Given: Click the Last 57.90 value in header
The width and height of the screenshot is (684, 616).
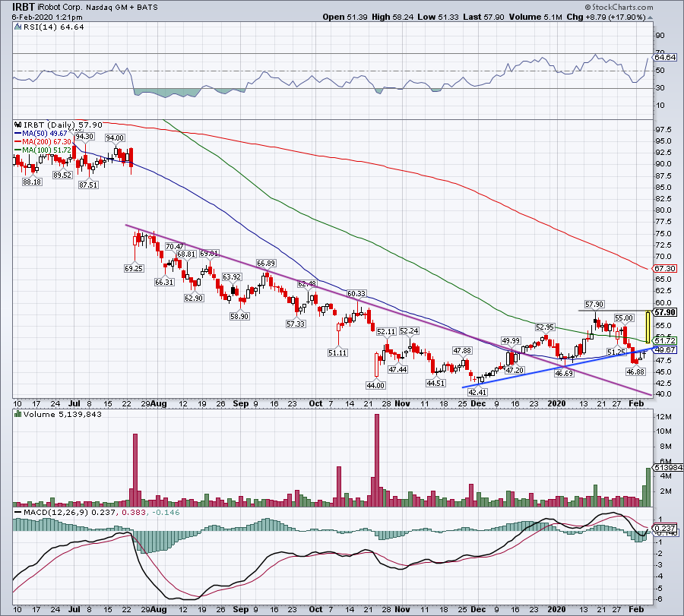Looking at the screenshot, I should [x=483, y=17].
